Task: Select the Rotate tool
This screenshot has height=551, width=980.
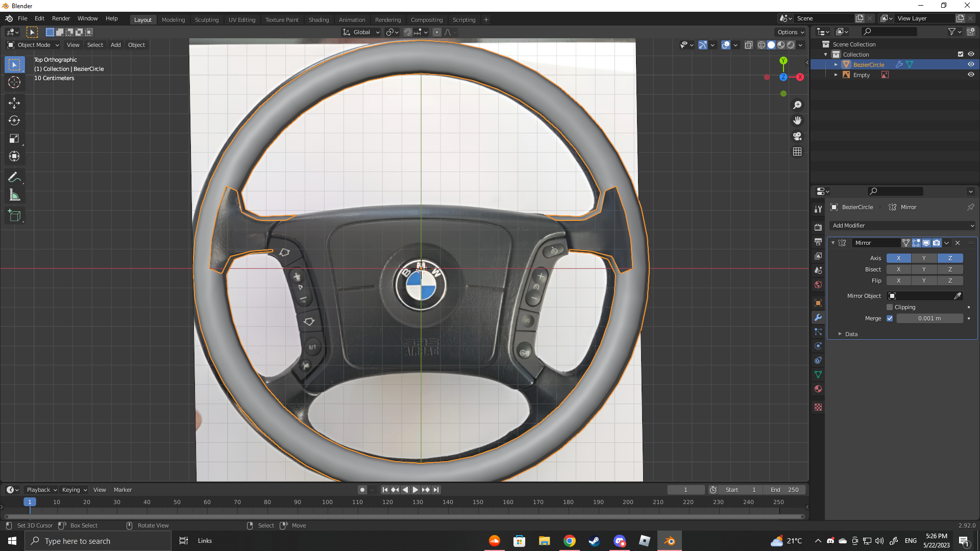Action: 14,121
